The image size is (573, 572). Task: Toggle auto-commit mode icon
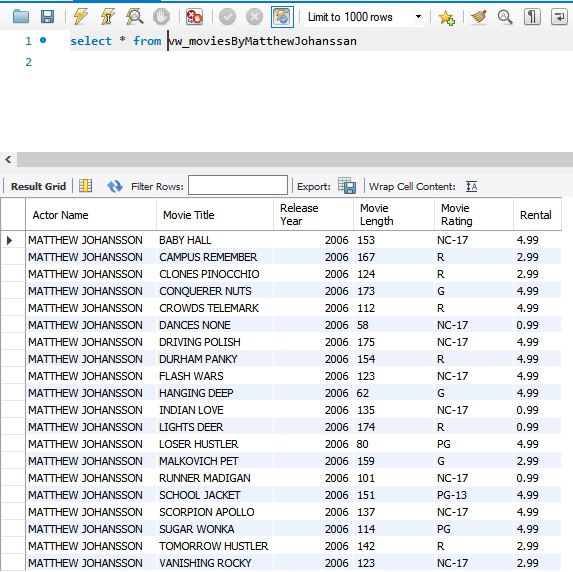pos(282,16)
